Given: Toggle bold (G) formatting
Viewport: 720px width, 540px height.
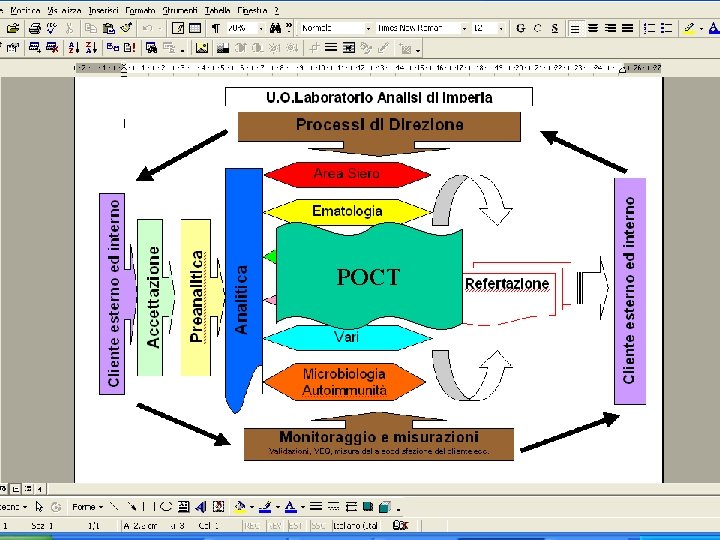Looking at the screenshot, I should pyautogui.click(x=520, y=28).
